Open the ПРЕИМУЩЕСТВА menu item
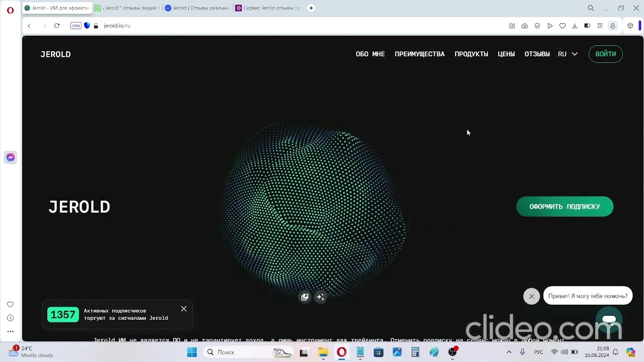The image size is (644, 362). [420, 54]
